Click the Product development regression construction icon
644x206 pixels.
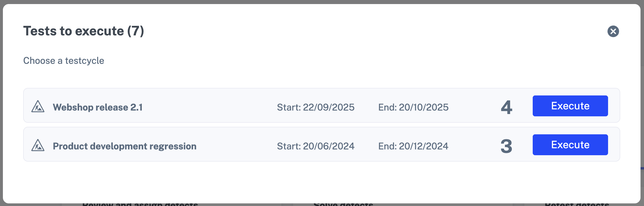point(38,145)
